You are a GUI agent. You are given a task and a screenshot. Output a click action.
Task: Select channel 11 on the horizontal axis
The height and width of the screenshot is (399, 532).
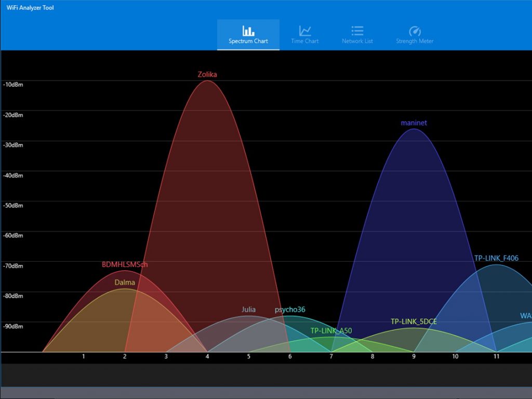click(496, 356)
